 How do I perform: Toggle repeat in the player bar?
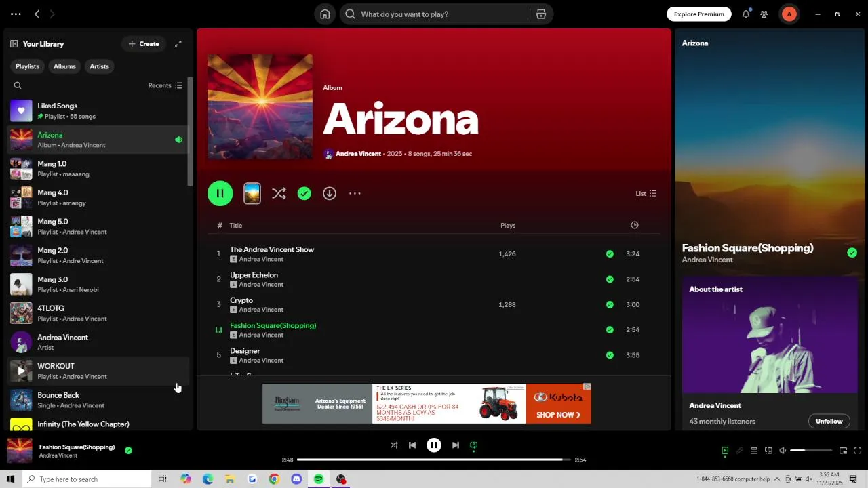[x=474, y=445]
